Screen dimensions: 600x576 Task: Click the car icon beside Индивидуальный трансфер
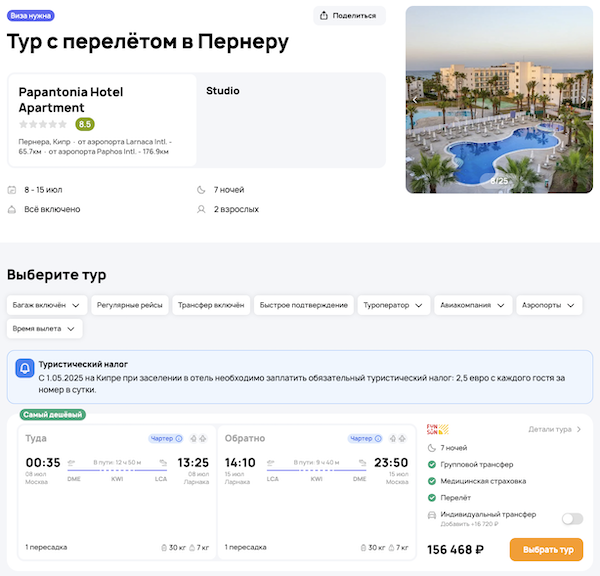(432, 515)
